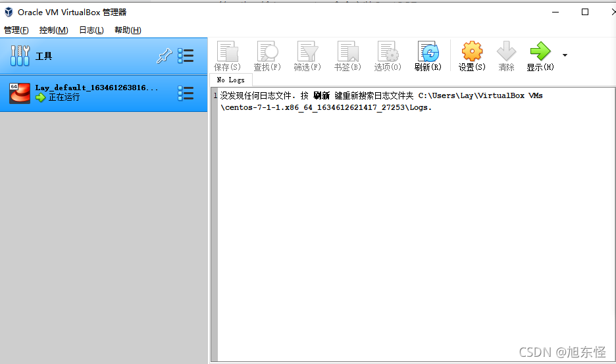616x364 pixels.
Task: Show the VM with 显示(H) green arrow
Action: point(540,56)
